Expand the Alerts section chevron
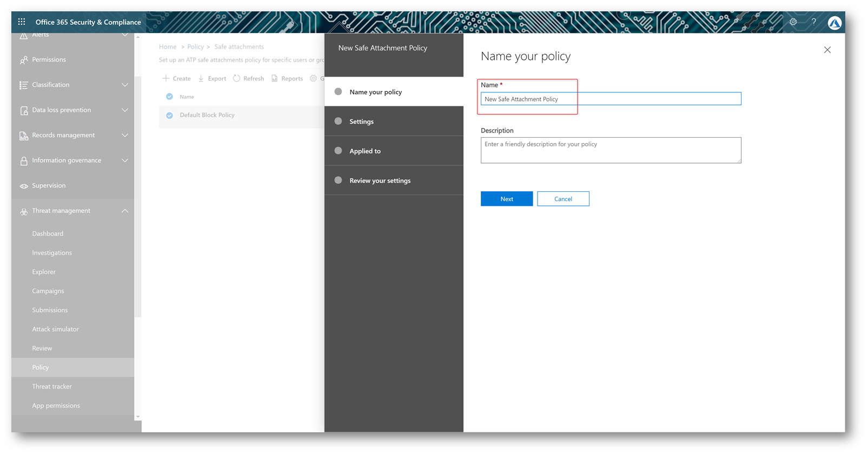This screenshot has width=868, height=455. pyautogui.click(x=125, y=35)
